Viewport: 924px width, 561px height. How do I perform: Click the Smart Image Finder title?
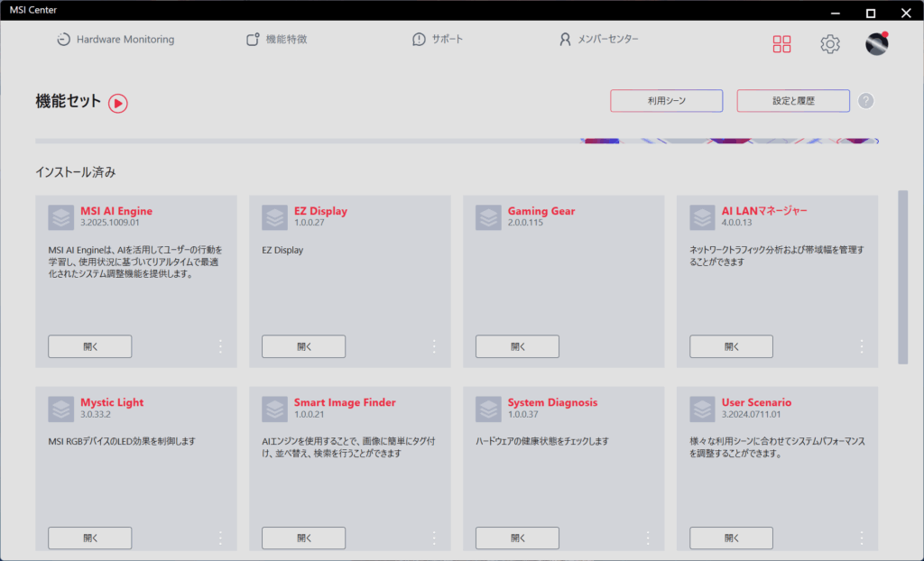click(x=345, y=402)
